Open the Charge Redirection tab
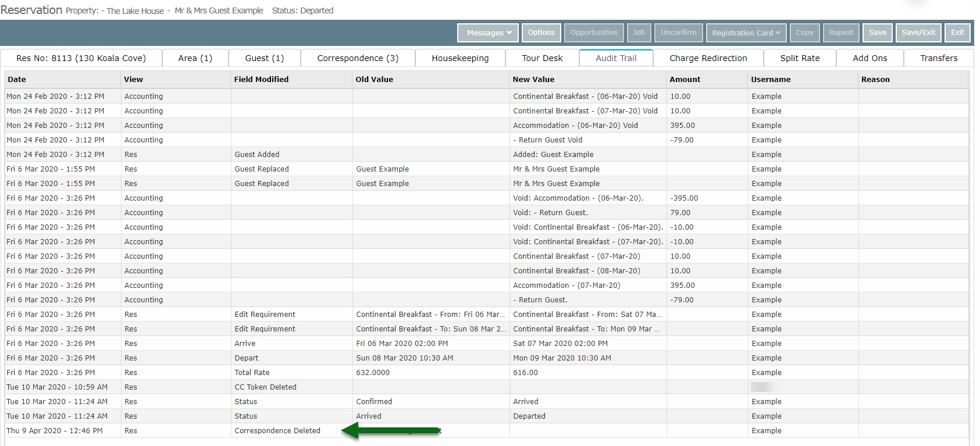This screenshot has width=980, height=446. [x=708, y=58]
